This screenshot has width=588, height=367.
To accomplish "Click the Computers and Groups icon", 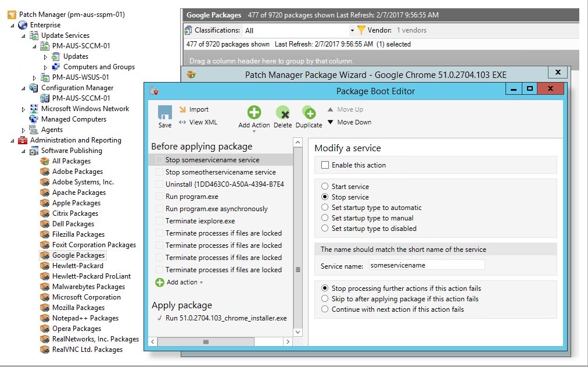I will (x=56, y=67).
